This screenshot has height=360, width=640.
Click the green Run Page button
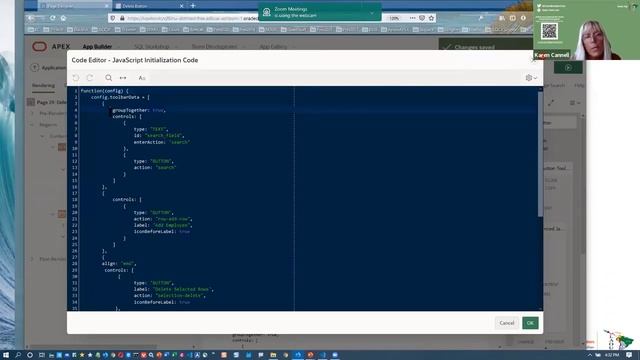568,67
